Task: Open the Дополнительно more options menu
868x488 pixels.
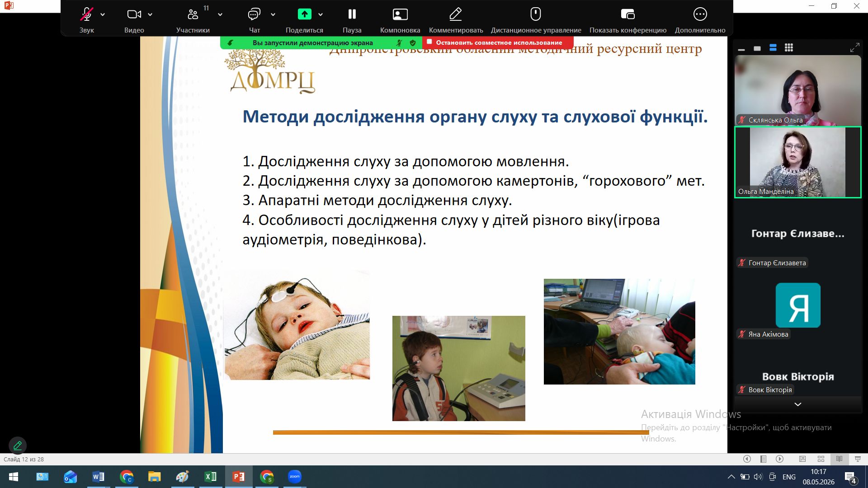Action: [x=700, y=20]
